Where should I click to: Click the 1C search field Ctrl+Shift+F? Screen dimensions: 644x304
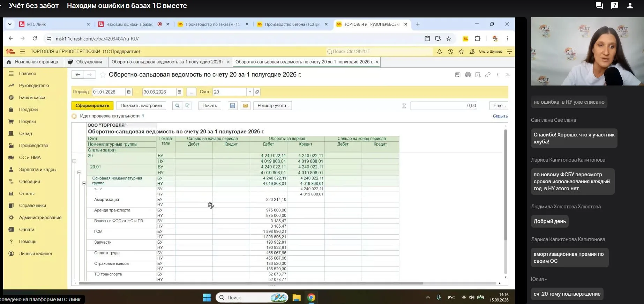pyautogui.click(x=379, y=51)
